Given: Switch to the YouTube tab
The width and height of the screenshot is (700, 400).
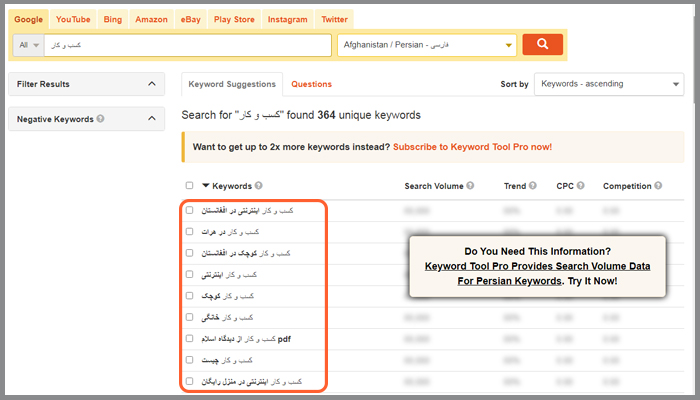Looking at the screenshot, I should click(x=73, y=19).
